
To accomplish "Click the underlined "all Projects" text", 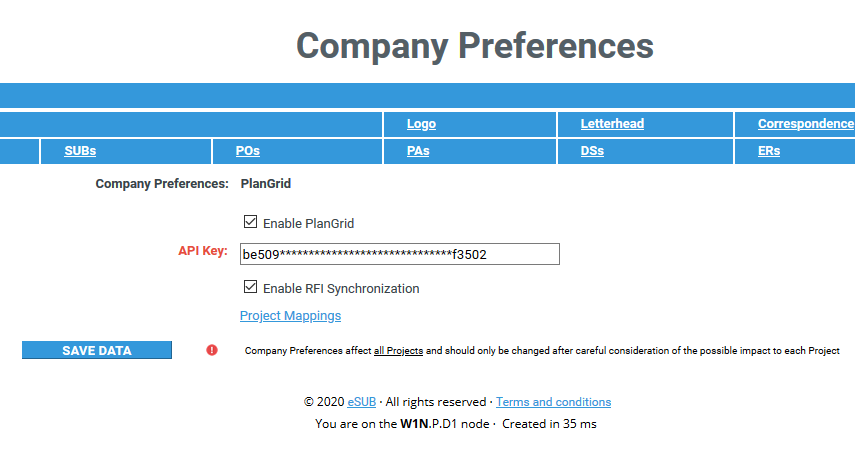I will pos(398,350).
